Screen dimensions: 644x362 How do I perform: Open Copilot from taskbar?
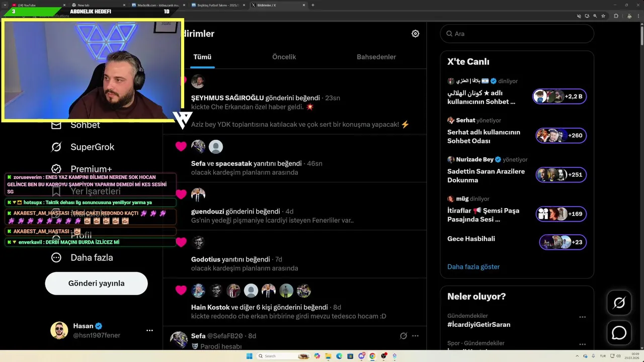(316, 356)
